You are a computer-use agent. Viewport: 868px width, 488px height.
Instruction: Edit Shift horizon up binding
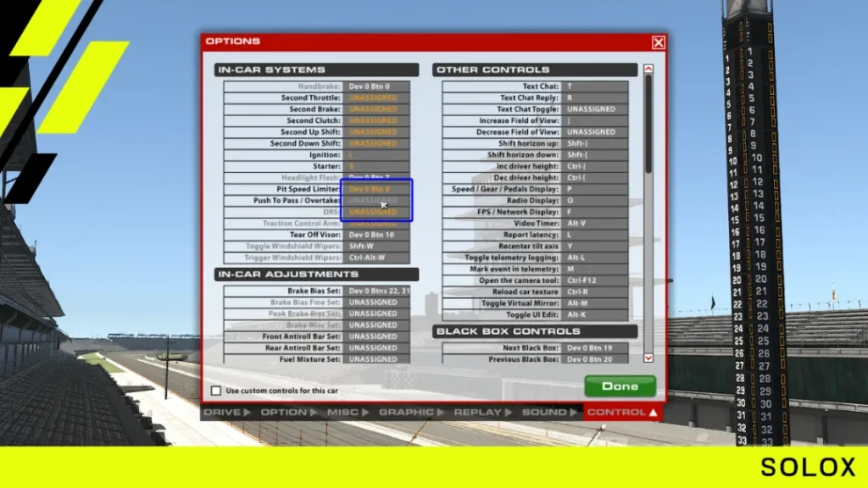coord(595,143)
